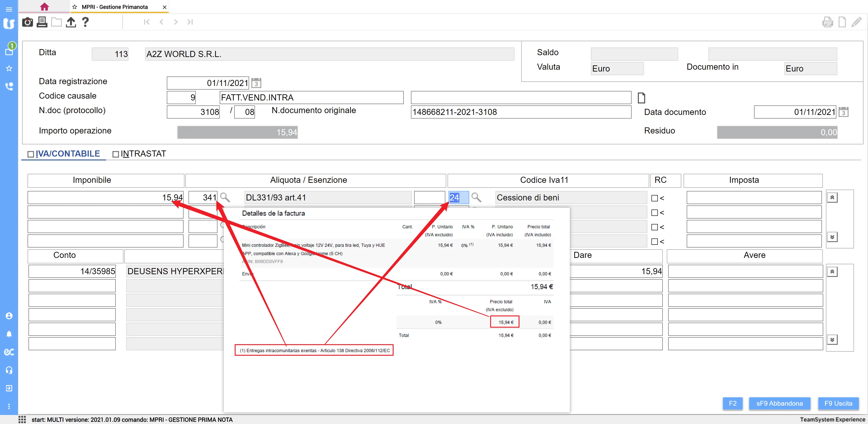Open the hamburger menu in sidebar
This screenshot has height=424, width=868.
(x=9, y=9)
